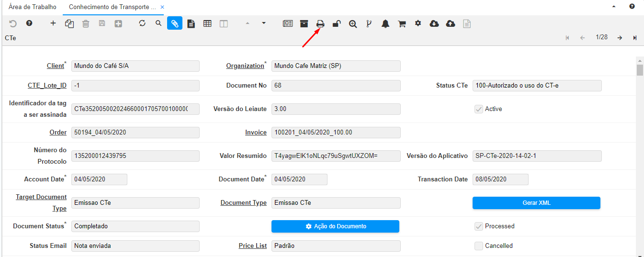Toggle the Active checkbox
This screenshot has width=644, height=257.
click(x=478, y=109)
